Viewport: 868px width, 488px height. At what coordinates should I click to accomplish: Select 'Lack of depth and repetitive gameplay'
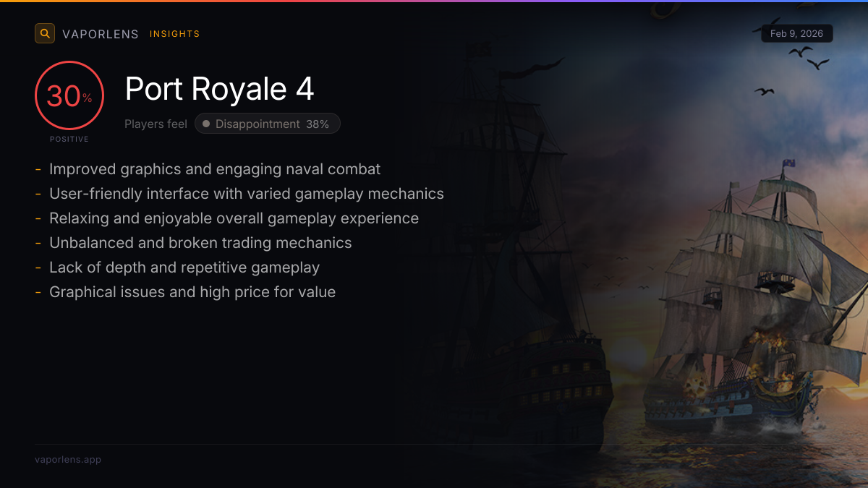[x=184, y=267]
